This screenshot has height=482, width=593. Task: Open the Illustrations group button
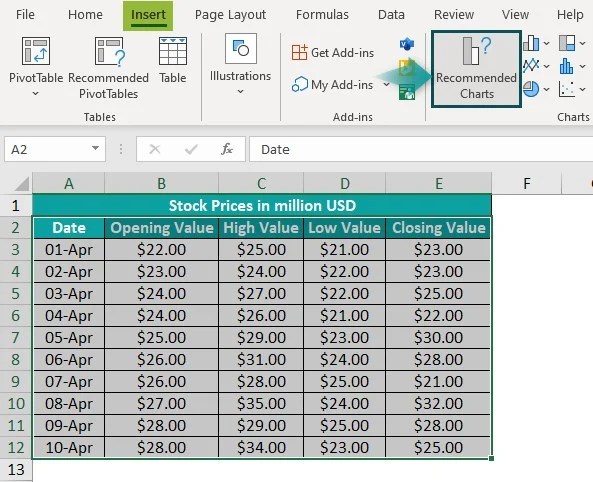(241, 63)
